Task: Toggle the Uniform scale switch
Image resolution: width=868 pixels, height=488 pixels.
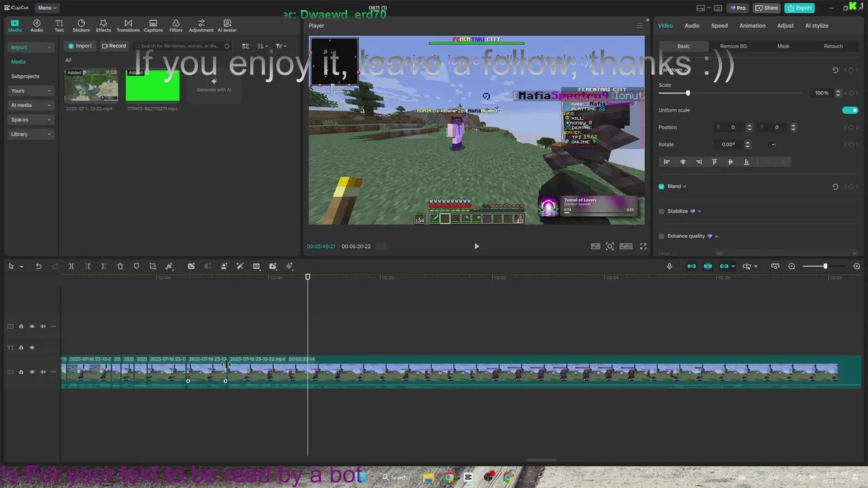Action: coord(850,110)
